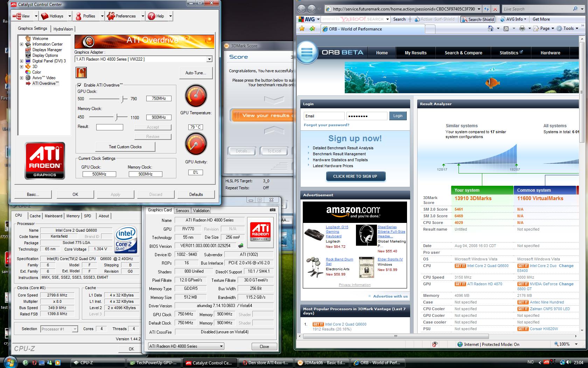
Task: Click the browser Stop icon
Action: pyautogui.click(x=495, y=9)
